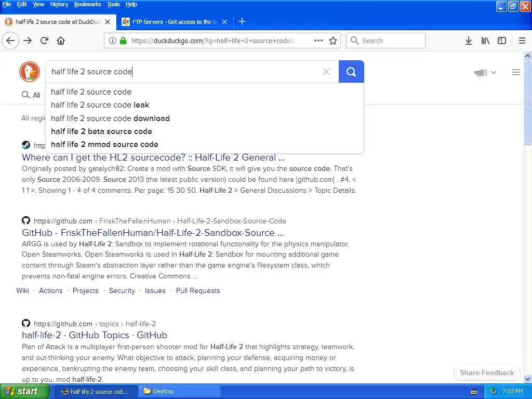Click the GitHub favicon of topics result
Viewport: 532px width, 399px height.
coord(26,323)
